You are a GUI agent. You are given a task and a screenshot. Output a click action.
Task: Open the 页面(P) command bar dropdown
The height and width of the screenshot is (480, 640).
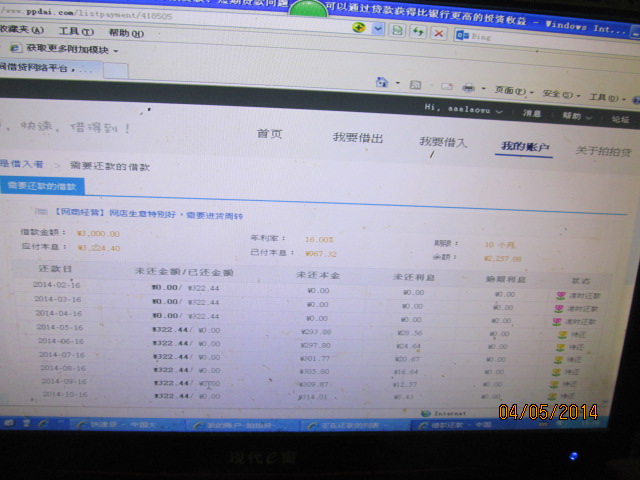(513, 91)
